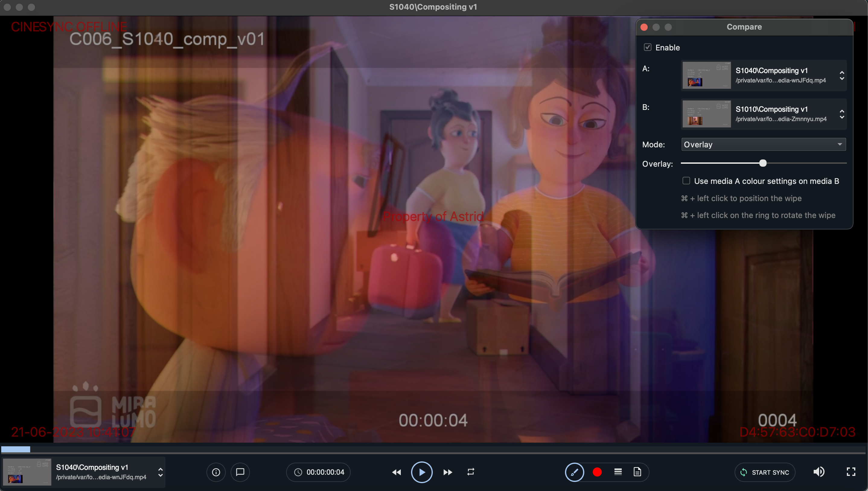Screen dimensions: 868x491
Task: Open the notes document icon
Action: click(637, 472)
